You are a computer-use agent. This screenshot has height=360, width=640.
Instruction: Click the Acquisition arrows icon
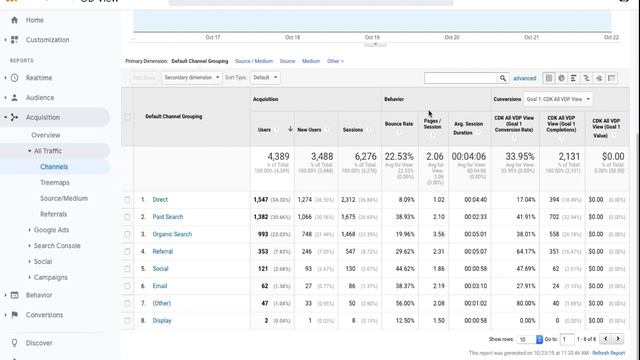(15, 118)
